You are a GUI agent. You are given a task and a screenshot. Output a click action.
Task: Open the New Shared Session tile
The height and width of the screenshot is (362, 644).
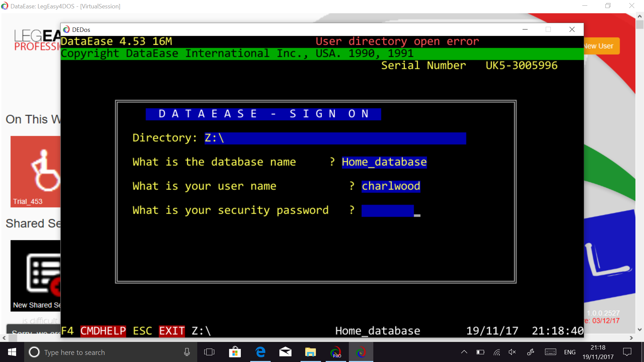tap(36, 275)
